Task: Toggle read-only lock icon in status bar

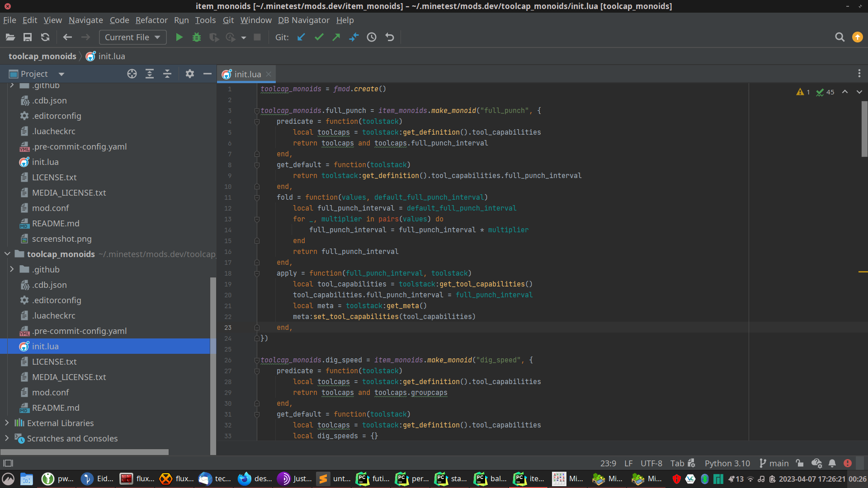Action: pos(800,463)
